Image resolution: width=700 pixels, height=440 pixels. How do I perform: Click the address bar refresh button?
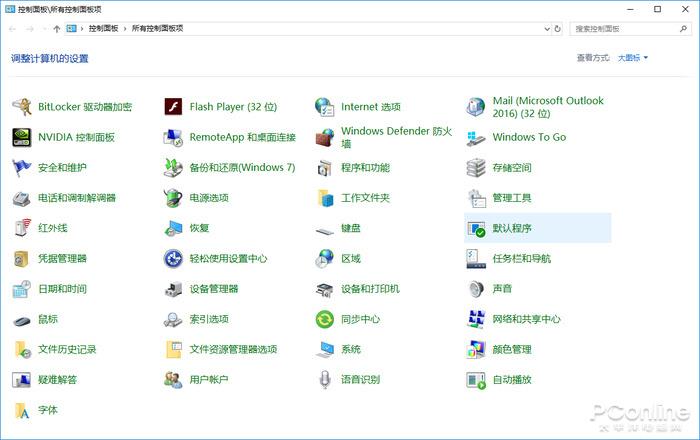[558, 29]
